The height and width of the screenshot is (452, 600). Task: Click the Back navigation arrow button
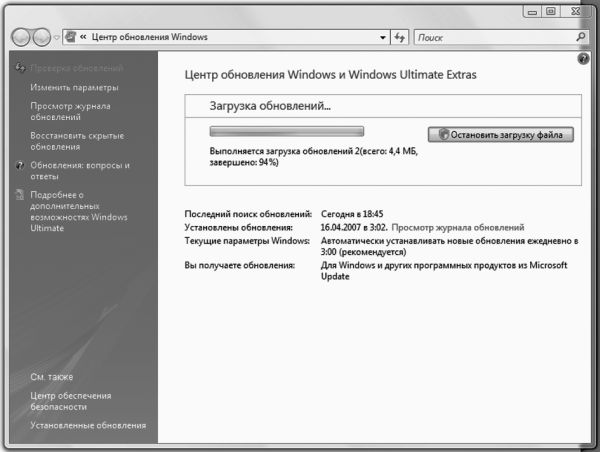[x=21, y=37]
